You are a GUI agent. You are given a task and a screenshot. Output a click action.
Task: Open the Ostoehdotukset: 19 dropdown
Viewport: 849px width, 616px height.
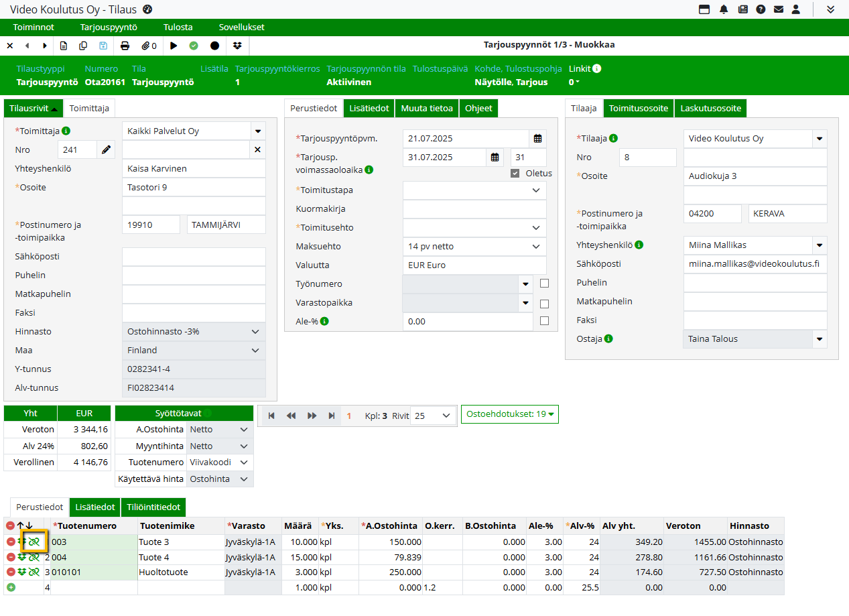509,414
